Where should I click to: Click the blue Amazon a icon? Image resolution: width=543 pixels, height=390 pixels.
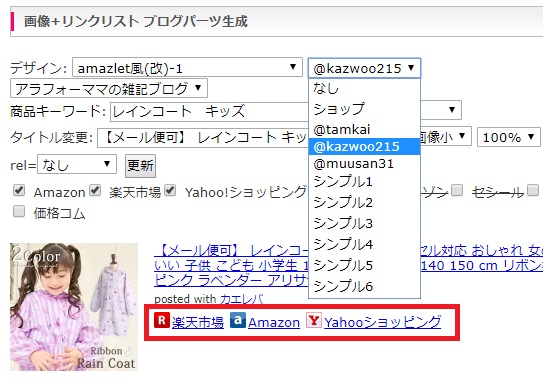238,320
